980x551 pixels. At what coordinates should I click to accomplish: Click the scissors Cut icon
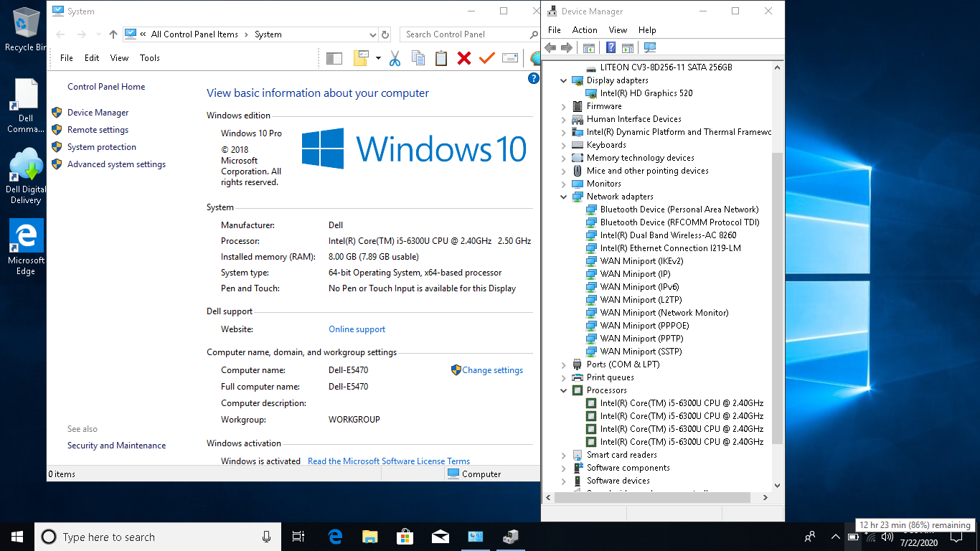coord(395,58)
